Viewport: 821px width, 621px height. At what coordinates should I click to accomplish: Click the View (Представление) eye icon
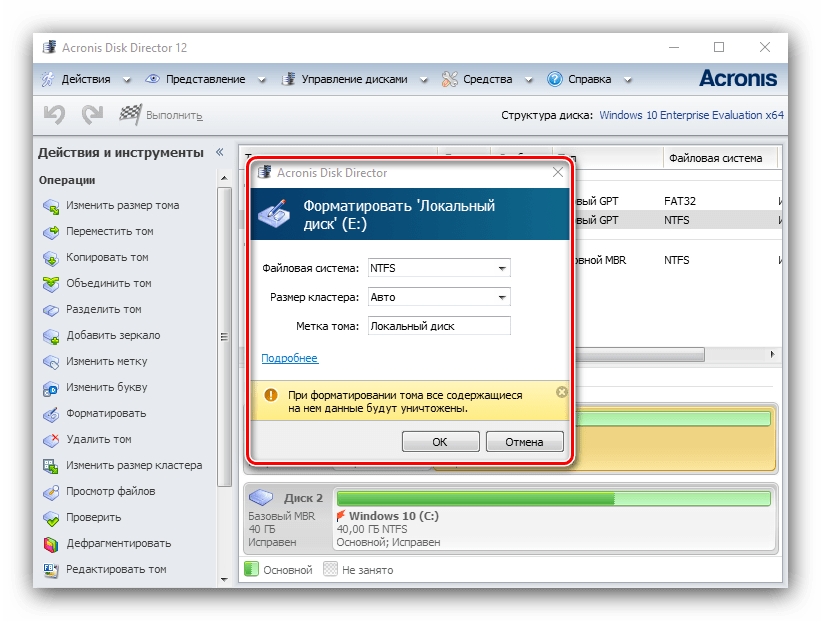pos(152,79)
